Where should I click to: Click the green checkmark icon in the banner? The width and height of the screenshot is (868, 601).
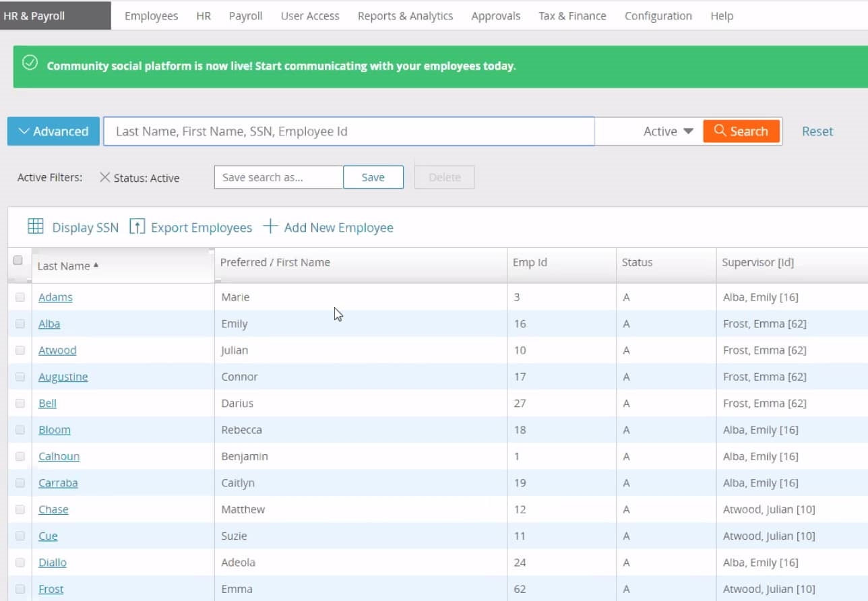pyautogui.click(x=30, y=63)
